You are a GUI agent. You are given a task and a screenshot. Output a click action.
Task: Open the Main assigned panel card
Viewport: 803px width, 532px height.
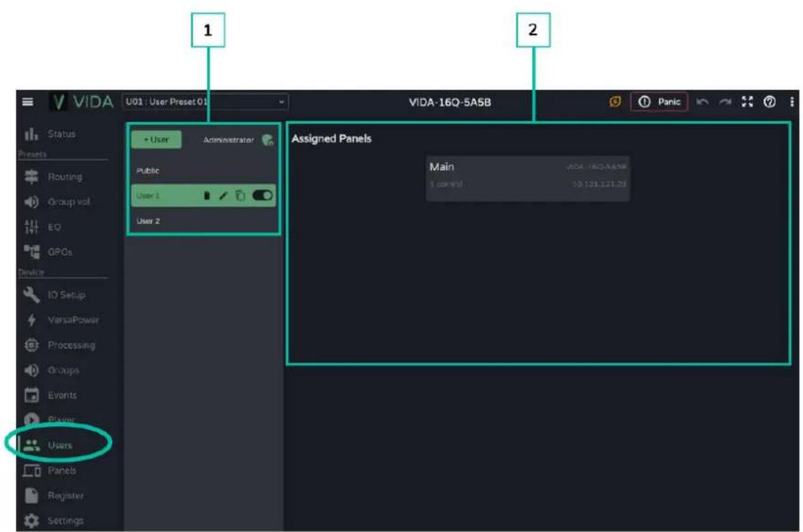pyautogui.click(x=528, y=179)
